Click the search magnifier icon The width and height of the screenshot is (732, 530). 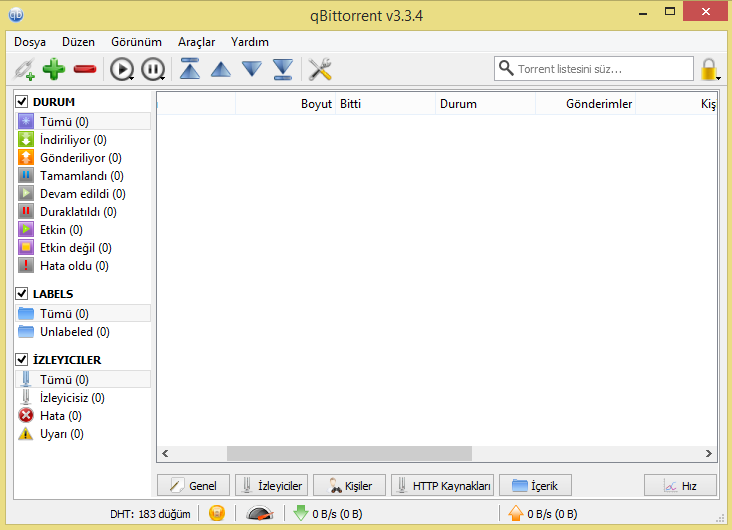(x=506, y=68)
